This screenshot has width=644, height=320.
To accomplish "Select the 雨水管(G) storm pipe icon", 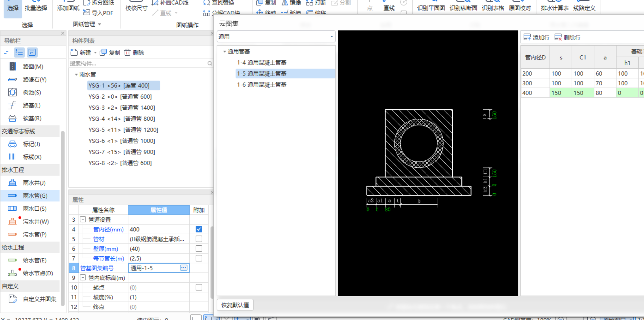I will [x=12, y=196].
